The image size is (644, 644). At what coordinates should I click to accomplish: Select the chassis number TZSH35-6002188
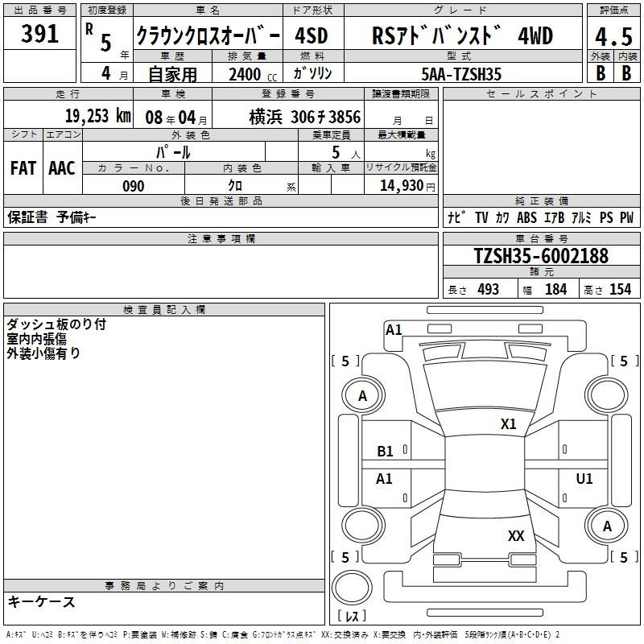click(x=541, y=256)
